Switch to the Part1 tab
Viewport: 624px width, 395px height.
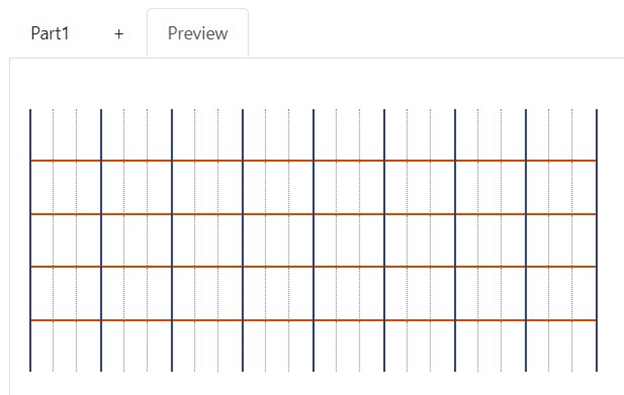click(x=50, y=33)
